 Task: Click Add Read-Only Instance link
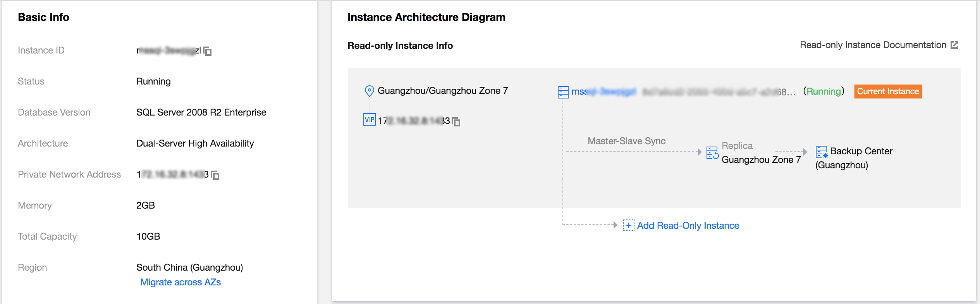point(688,226)
